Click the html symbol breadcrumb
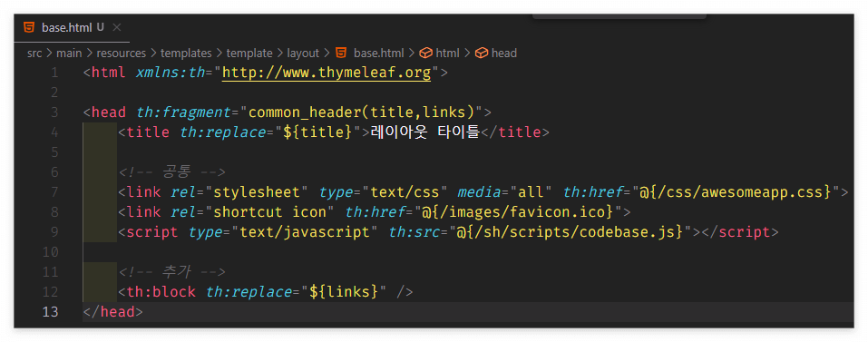The image size is (868, 342). pyautogui.click(x=447, y=54)
